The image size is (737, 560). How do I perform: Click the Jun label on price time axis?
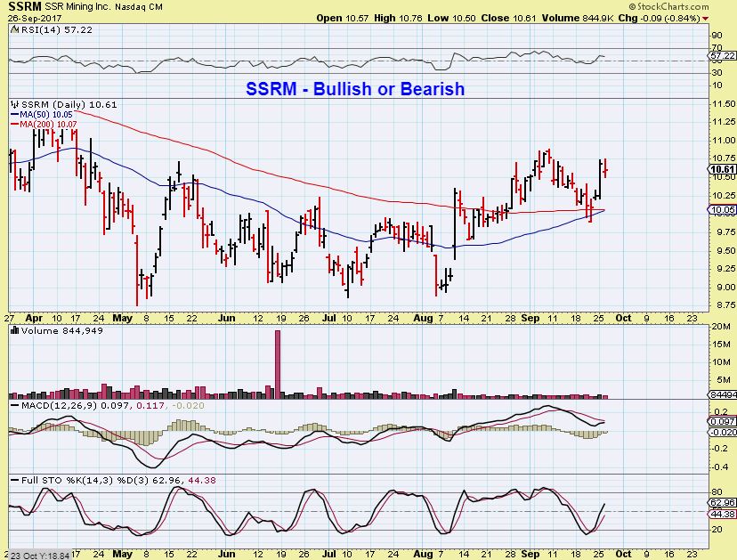(227, 319)
